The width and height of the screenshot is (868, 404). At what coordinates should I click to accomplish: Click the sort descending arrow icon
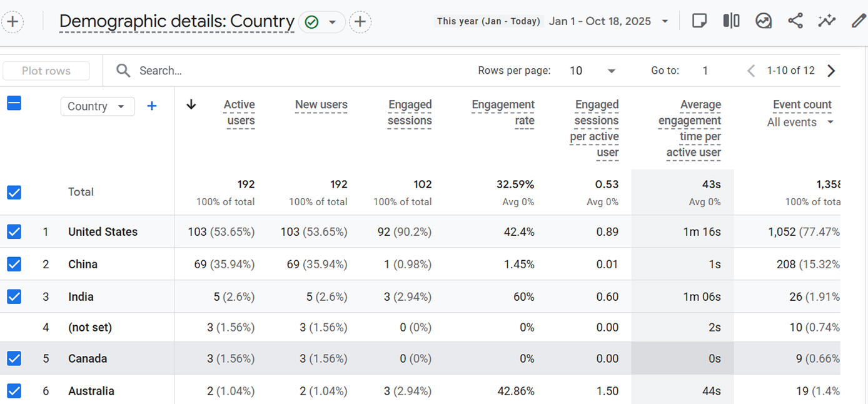191,104
